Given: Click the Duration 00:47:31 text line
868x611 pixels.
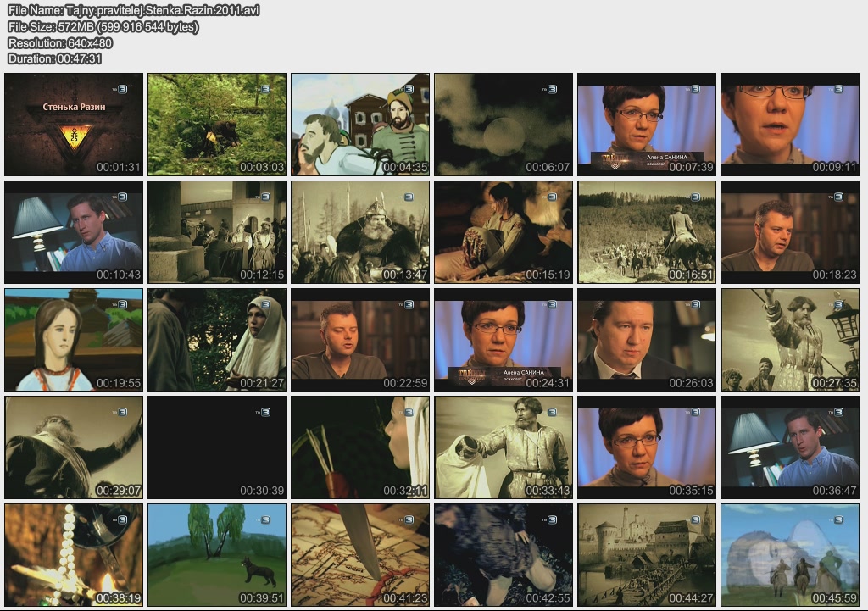Looking at the screenshot, I should click(x=54, y=58).
